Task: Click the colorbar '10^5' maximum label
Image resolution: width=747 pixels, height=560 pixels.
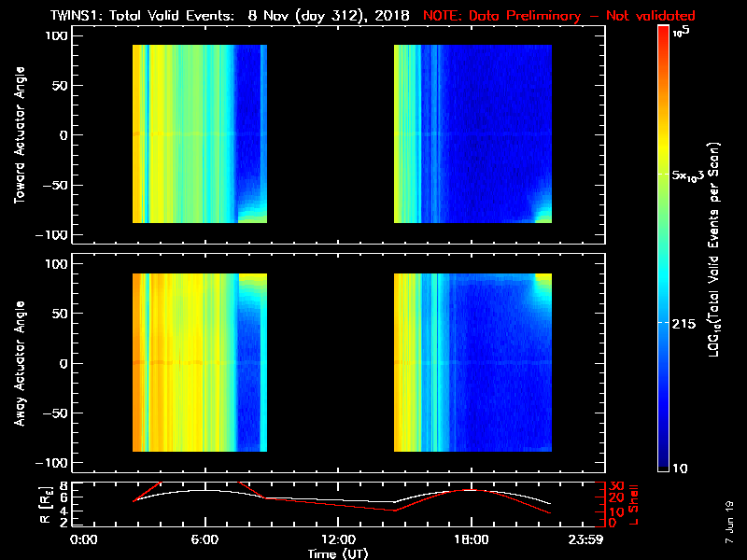Action: click(682, 32)
